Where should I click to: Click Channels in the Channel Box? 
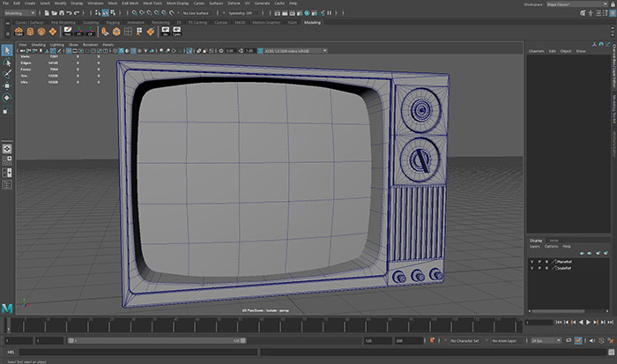coord(537,51)
